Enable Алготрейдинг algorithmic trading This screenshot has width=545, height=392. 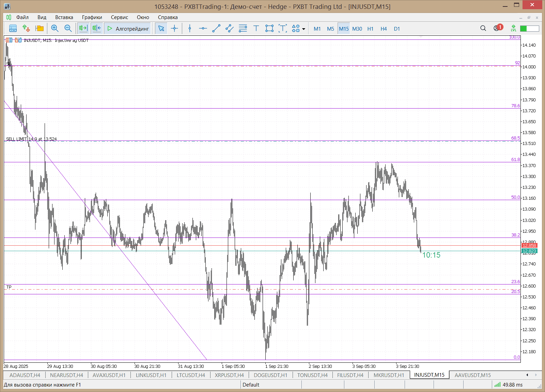click(128, 29)
